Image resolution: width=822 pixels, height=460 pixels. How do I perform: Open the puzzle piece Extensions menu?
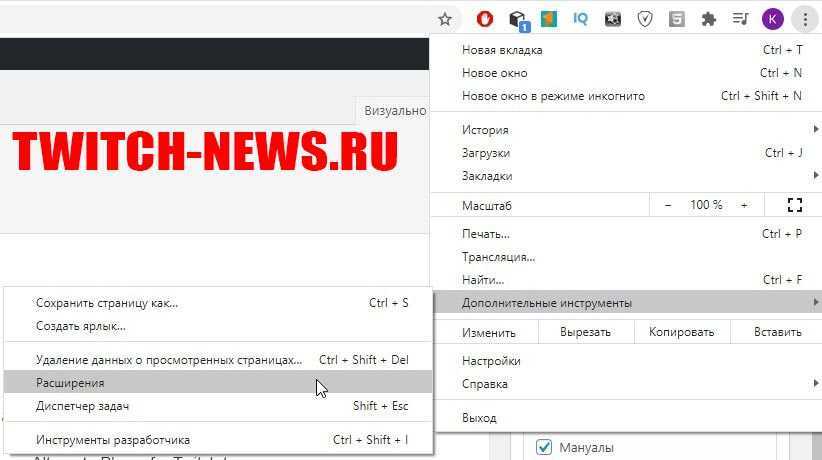tap(709, 19)
